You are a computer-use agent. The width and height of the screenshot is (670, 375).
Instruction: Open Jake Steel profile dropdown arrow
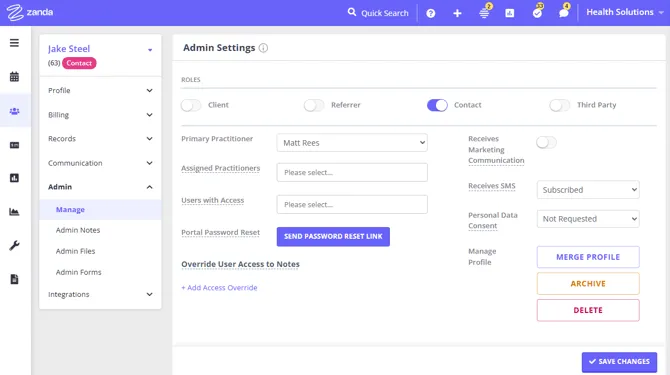(150, 50)
